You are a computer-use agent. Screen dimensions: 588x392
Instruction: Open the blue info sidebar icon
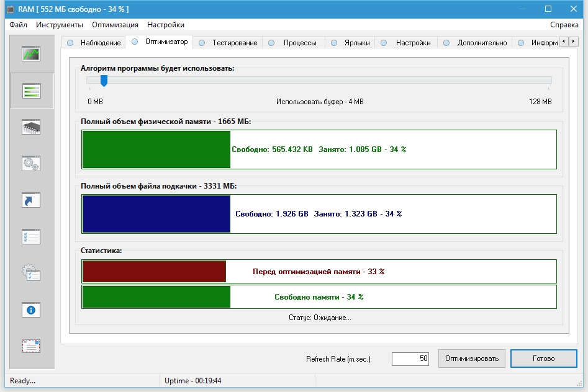[x=32, y=309]
